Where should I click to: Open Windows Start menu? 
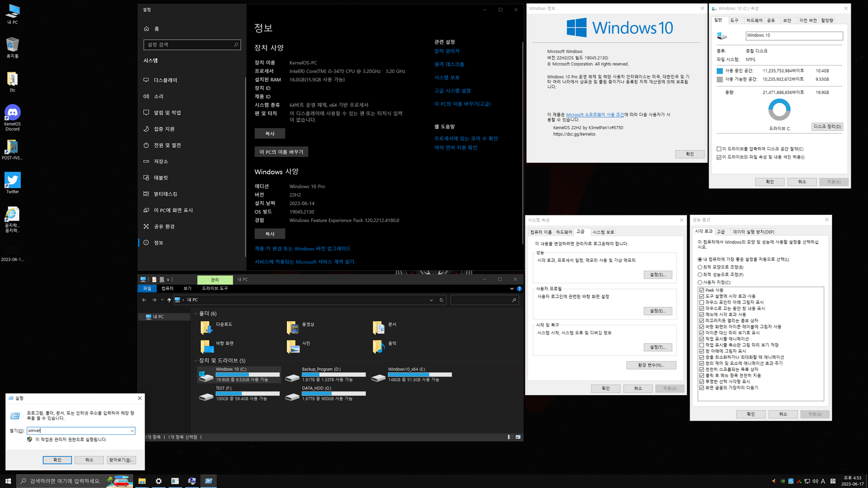pos(8,481)
